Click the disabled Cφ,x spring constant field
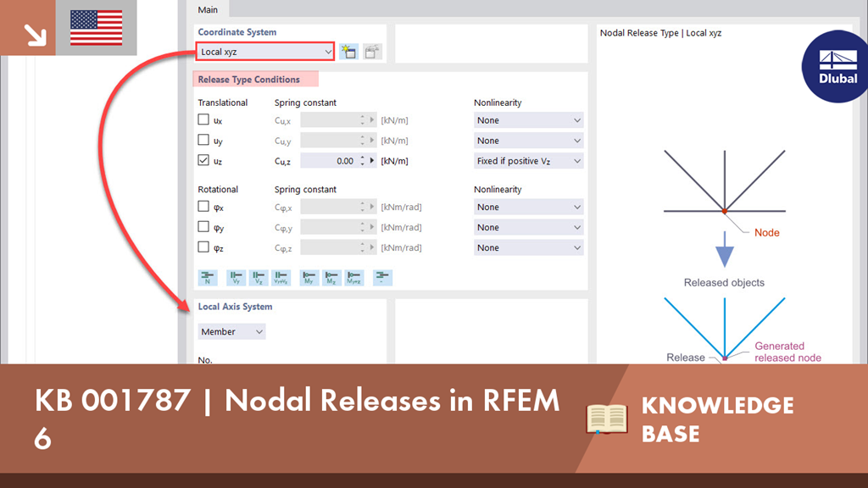The width and height of the screenshot is (868, 488). click(329, 207)
